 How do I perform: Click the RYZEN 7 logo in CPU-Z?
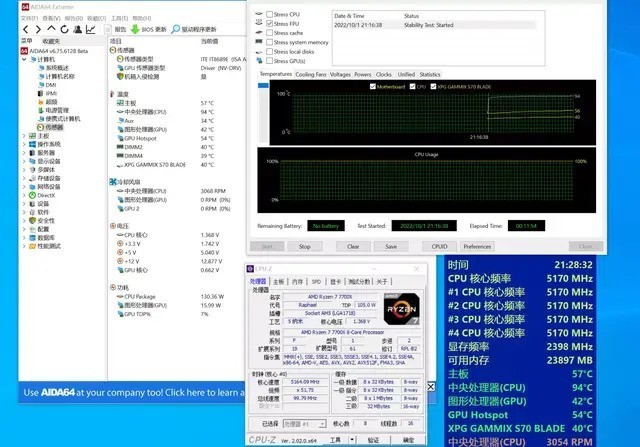(x=401, y=309)
